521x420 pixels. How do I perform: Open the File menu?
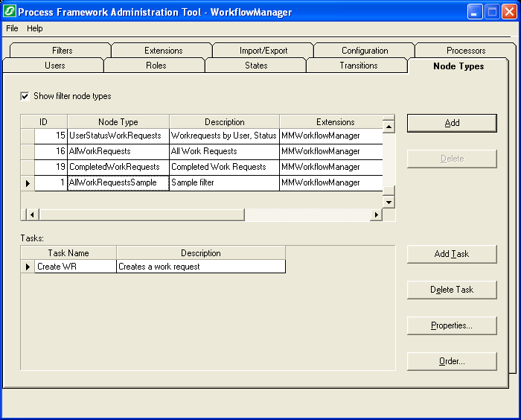pyautogui.click(x=12, y=28)
